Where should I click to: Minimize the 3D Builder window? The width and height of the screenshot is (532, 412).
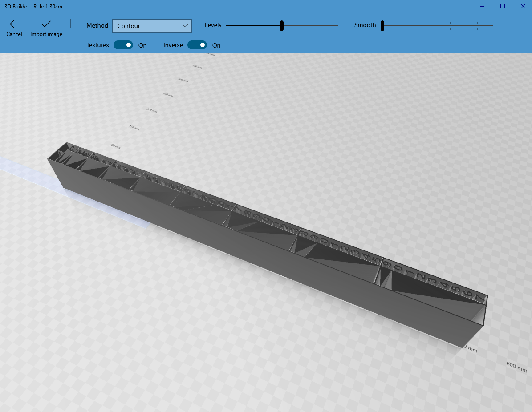[481, 6]
